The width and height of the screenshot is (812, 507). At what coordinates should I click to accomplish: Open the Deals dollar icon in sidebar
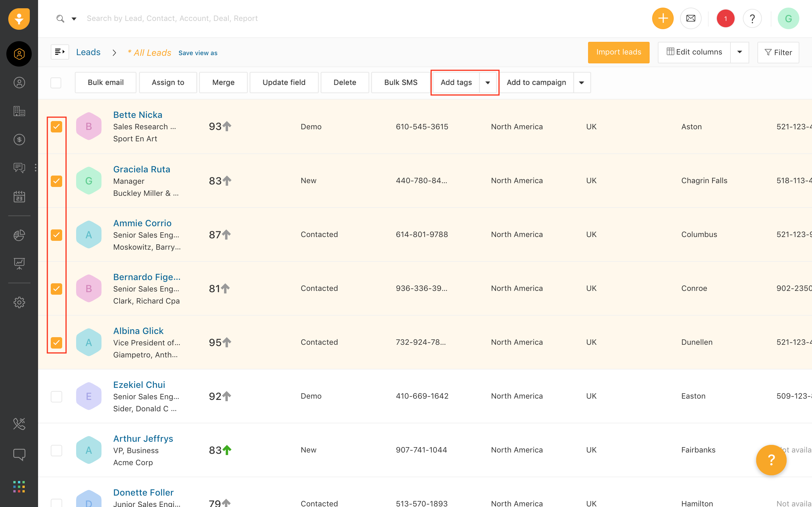click(19, 139)
